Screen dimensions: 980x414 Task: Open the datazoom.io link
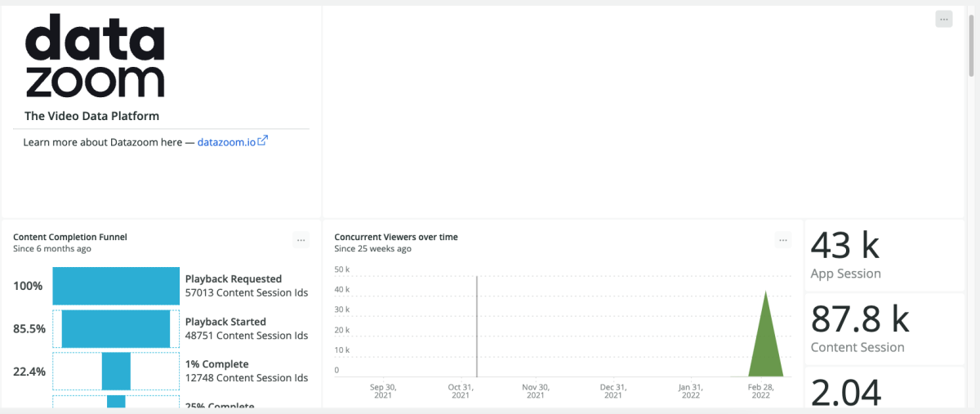click(226, 142)
